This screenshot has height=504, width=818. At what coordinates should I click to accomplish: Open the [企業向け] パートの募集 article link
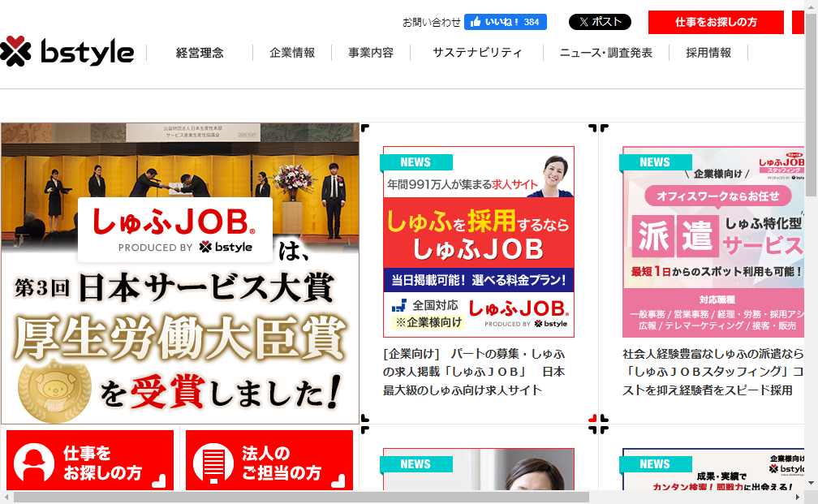[x=474, y=372]
